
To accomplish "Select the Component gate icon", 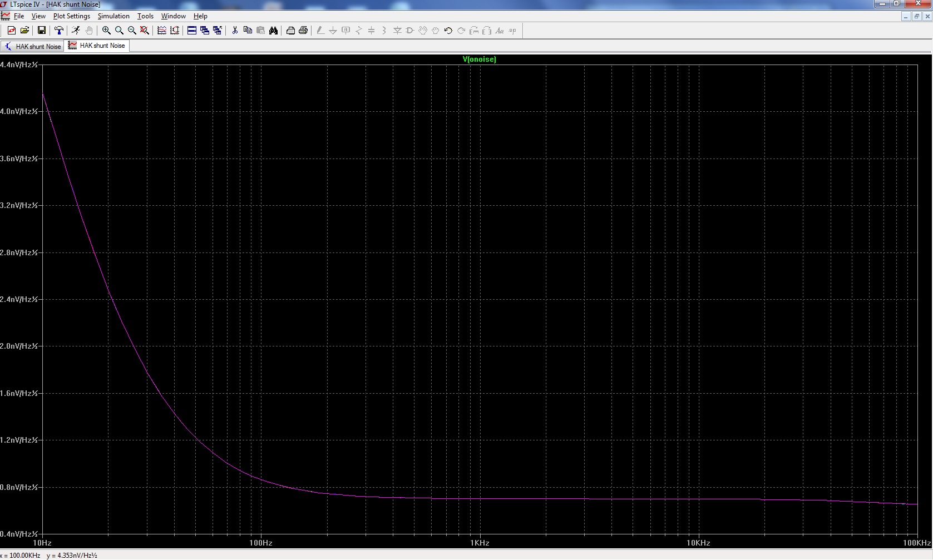I will click(x=410, y=31).
